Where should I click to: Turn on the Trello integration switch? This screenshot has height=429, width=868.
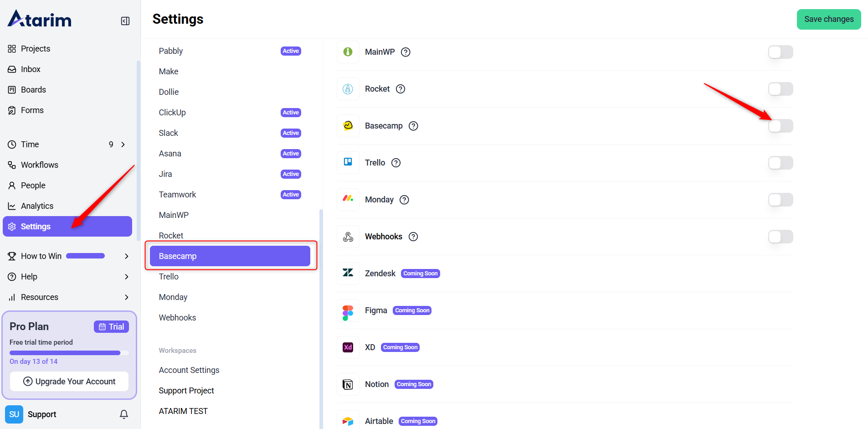click(780, 163)
